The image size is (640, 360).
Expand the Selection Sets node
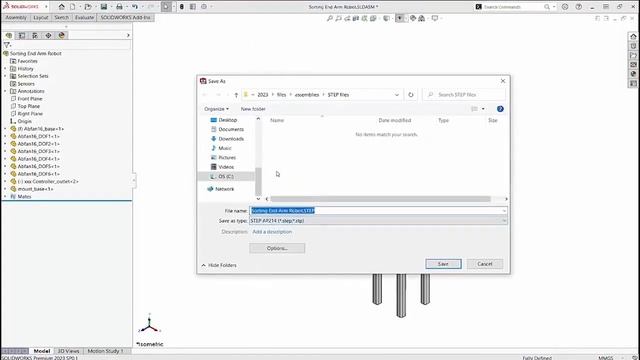tap(5, 76)
